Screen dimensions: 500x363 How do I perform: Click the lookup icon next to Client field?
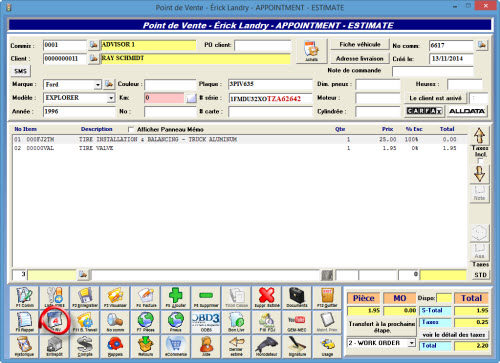coord(94,58)
